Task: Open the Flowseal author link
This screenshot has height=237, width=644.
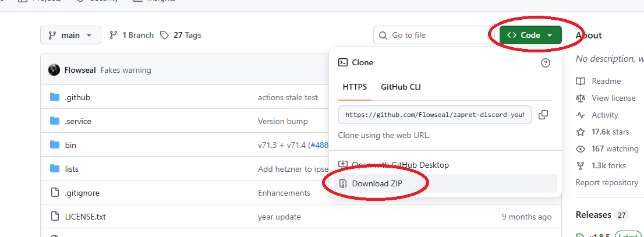Action: point(80,70)
